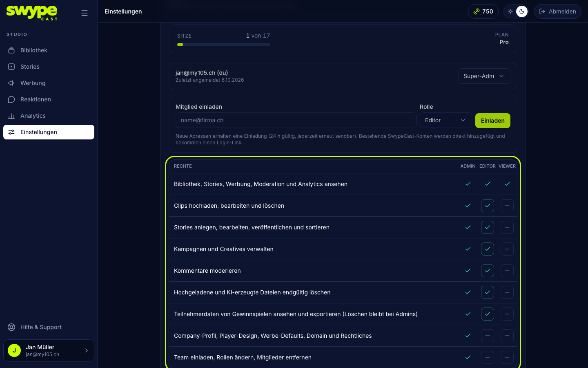The image size is (588, 368).
Task: Collapse sidebar with hamburger menu icon
Action: [85, 13]
